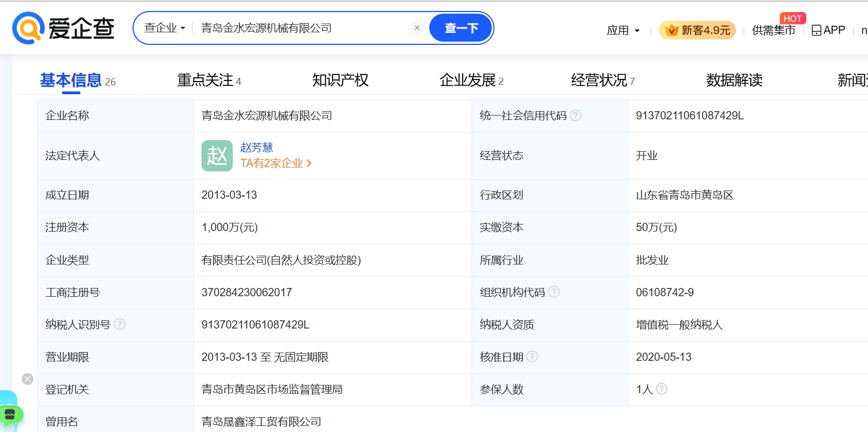Screen dimensions: 868x432
Task: View TA有2家企业 related companies link
Action: (x=276, y=163)
